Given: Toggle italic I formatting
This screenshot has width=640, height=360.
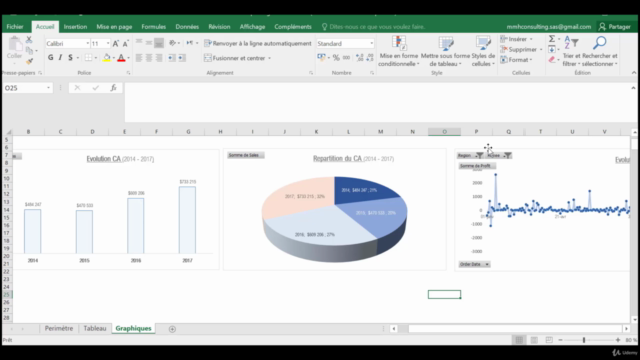Looking at the screenshot, I should [x=60, y=58].
